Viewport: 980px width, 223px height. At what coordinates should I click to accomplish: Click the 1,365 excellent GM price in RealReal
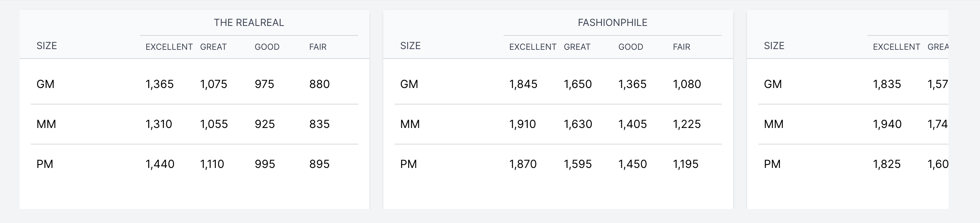(x=159, y=84)
